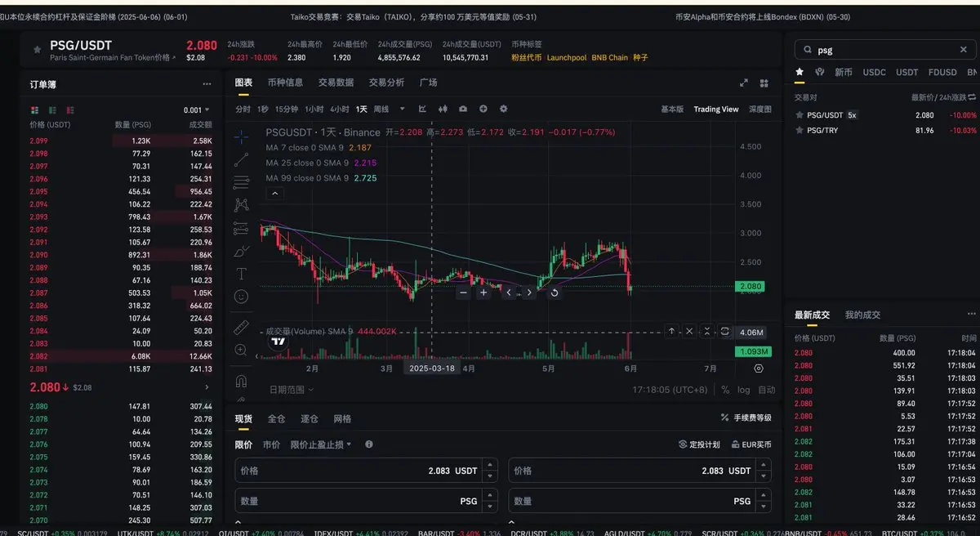Open chart type line icon in toolbar

(422, 109)
